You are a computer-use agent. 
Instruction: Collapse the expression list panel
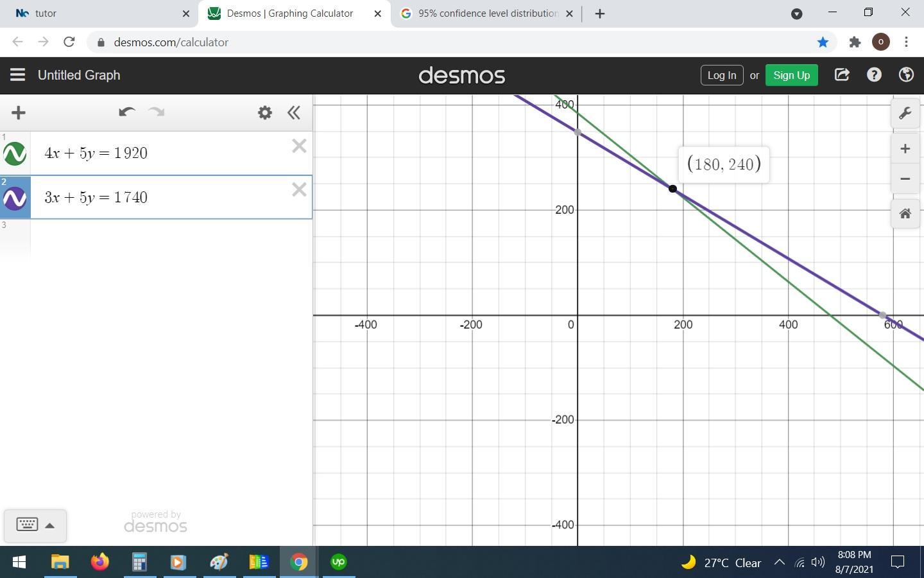(294, 113)
